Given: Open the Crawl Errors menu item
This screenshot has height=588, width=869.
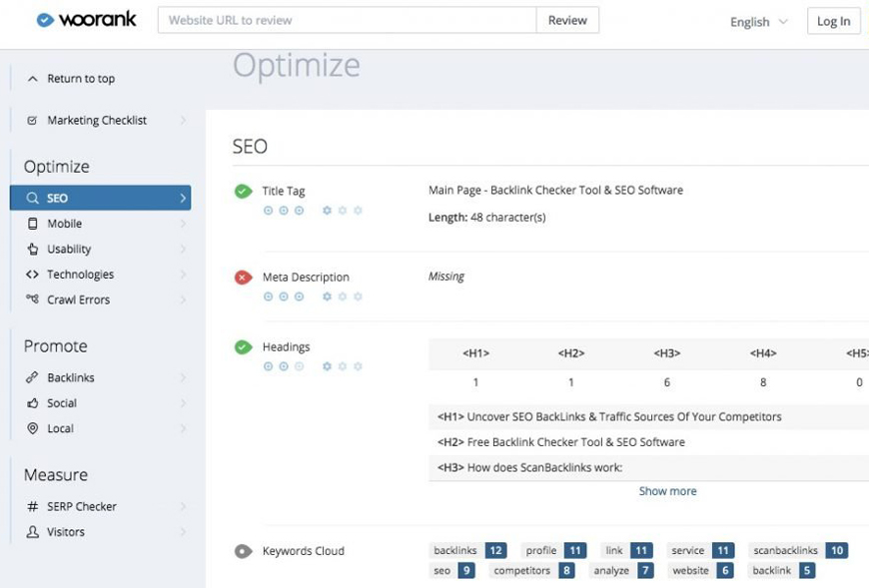Looking at the screenshot, I should [78, 299].
